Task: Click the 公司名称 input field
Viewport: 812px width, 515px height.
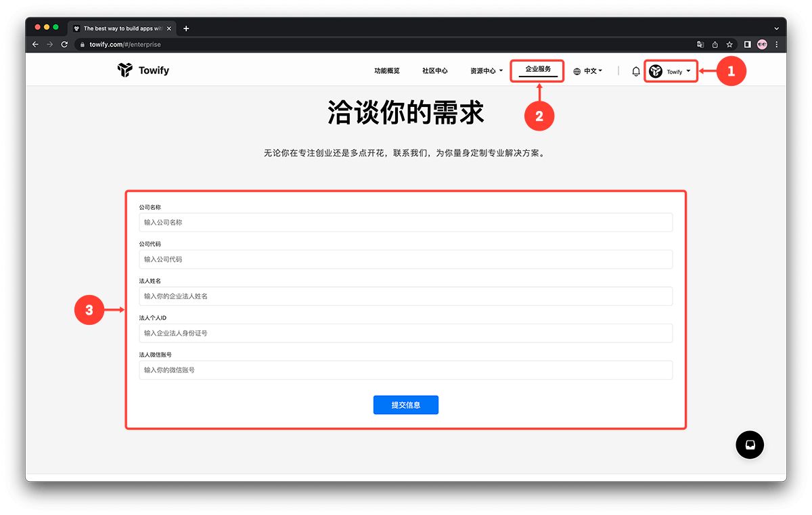Action: pos(406,223)
